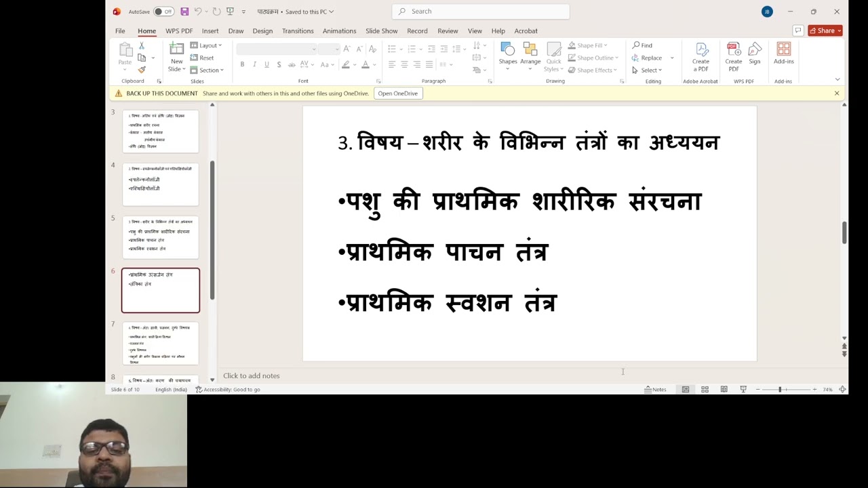Toggle the Notes pane button
The image size is (868, 488).
click(655, 389)
